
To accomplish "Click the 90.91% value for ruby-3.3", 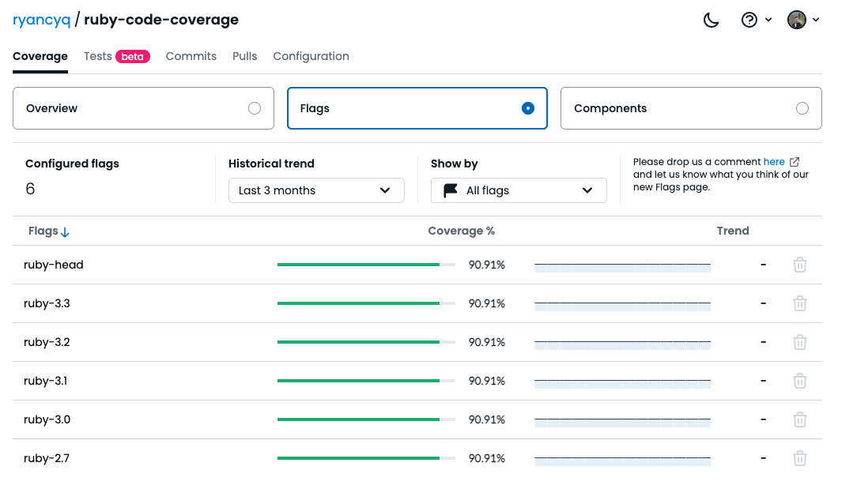I will (487, 303).
